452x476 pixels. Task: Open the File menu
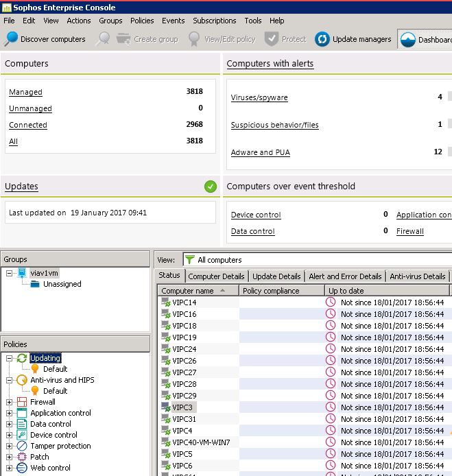pyautogui.click(x=9, y=21)
